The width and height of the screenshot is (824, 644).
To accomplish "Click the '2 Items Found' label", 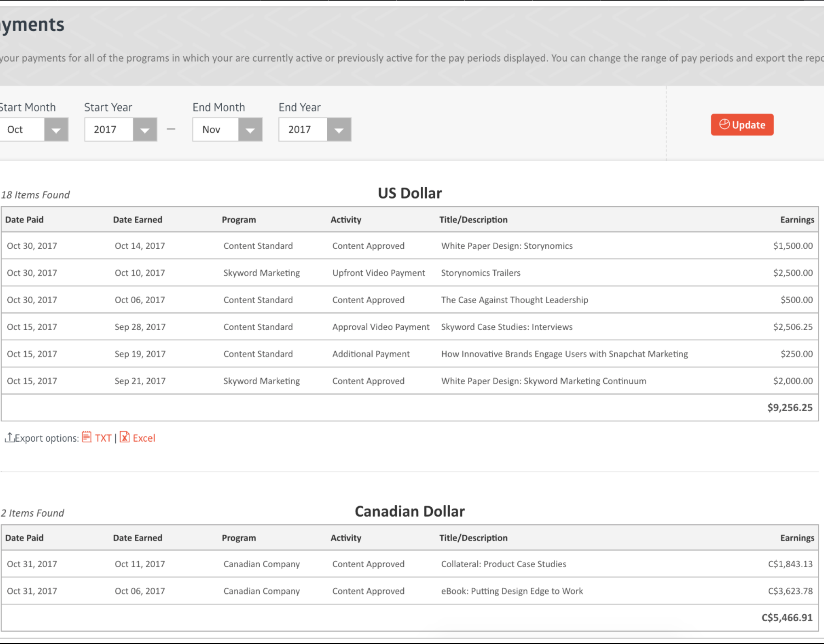I will 33,513.
